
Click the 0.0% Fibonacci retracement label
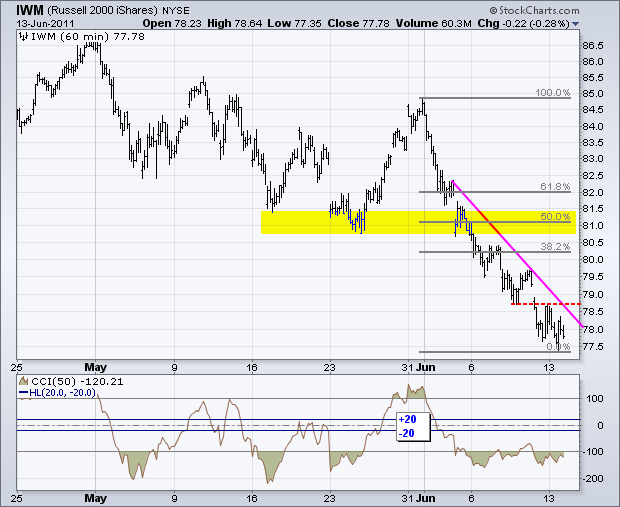(558, 347)
